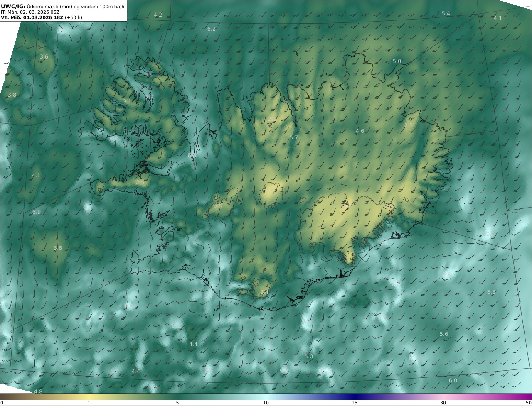Click the 6.9 value label on the map
Screen dimensions: 532x406
click(x=37, y=212)
